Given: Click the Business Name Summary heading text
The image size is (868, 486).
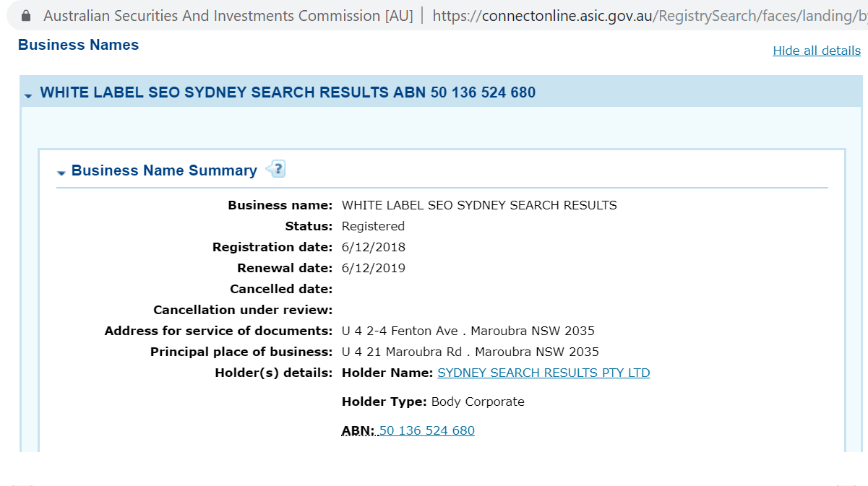Looking at the screenshot, I should (164, 170).
